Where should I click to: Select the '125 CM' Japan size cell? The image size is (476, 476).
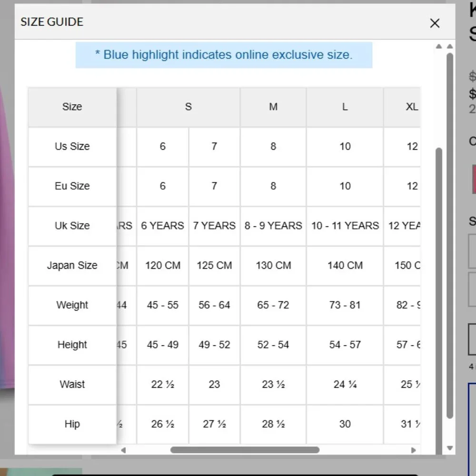214,265
